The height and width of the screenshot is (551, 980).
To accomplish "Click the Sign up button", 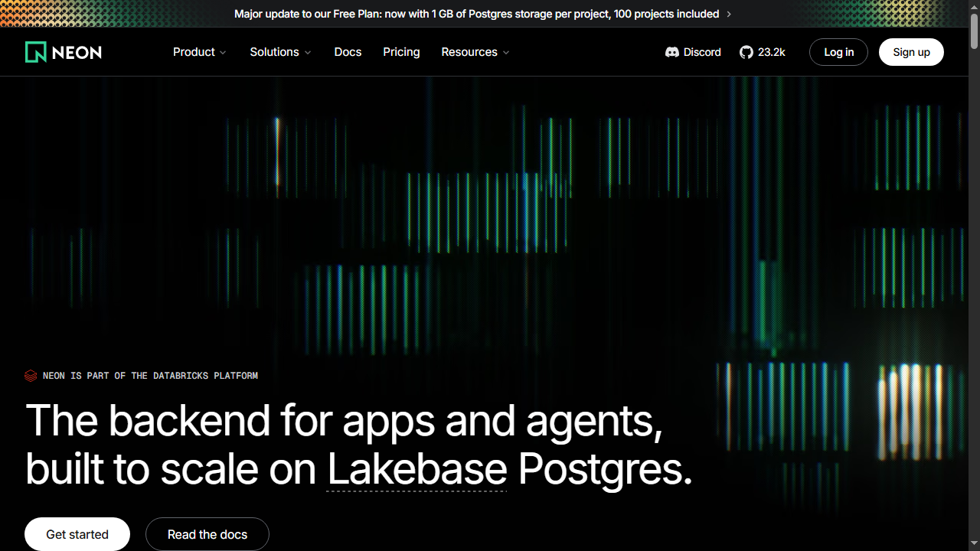I will (x=911, y=52).
